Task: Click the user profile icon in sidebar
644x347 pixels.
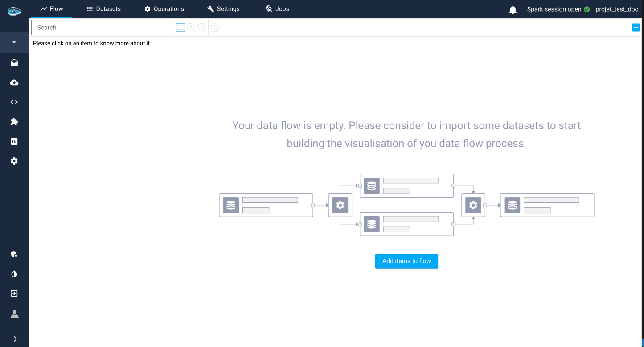Action: [14, 314]
